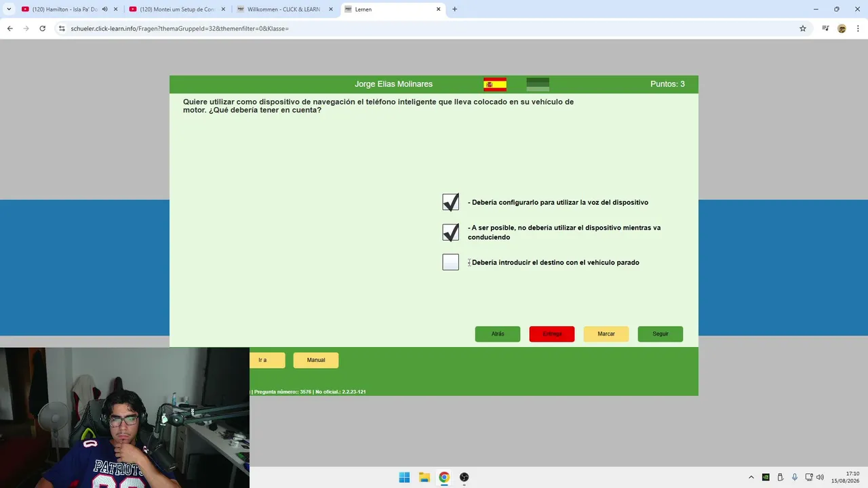
Task: Minimize the Chrome window
Action: (x=815, y=9)
